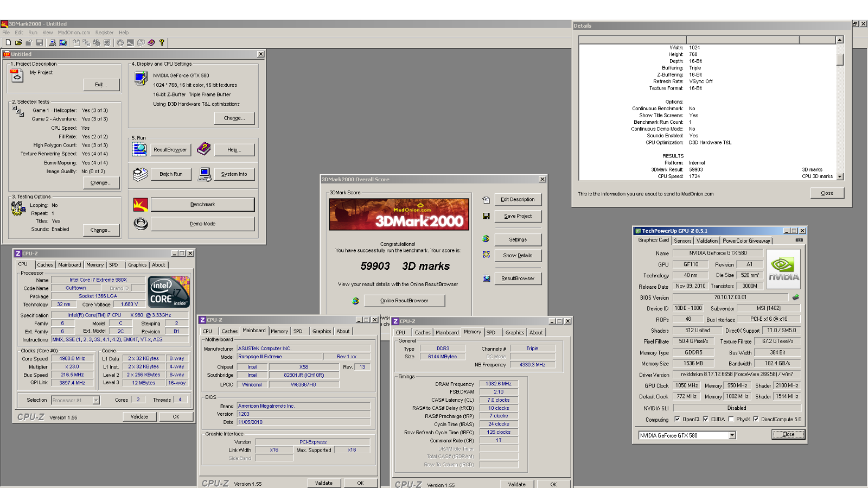Open the Processor #1 selection dropdown
The width and height of the screenshot is (868, 488).
click(x=96, y=400)
